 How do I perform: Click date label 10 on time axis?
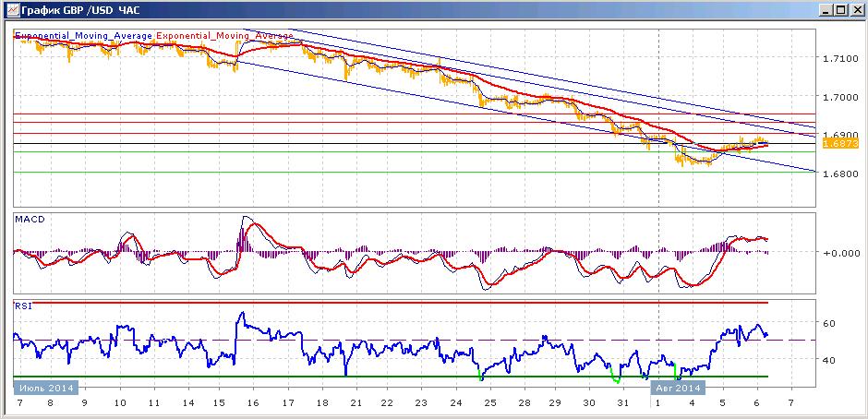click(x=120, y=402)
